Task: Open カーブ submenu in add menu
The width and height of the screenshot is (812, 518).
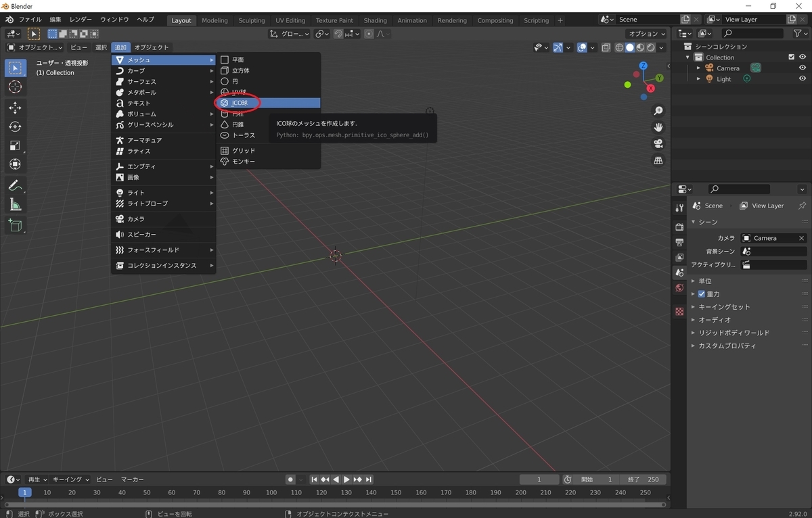Action: click(x=164, y=71)
